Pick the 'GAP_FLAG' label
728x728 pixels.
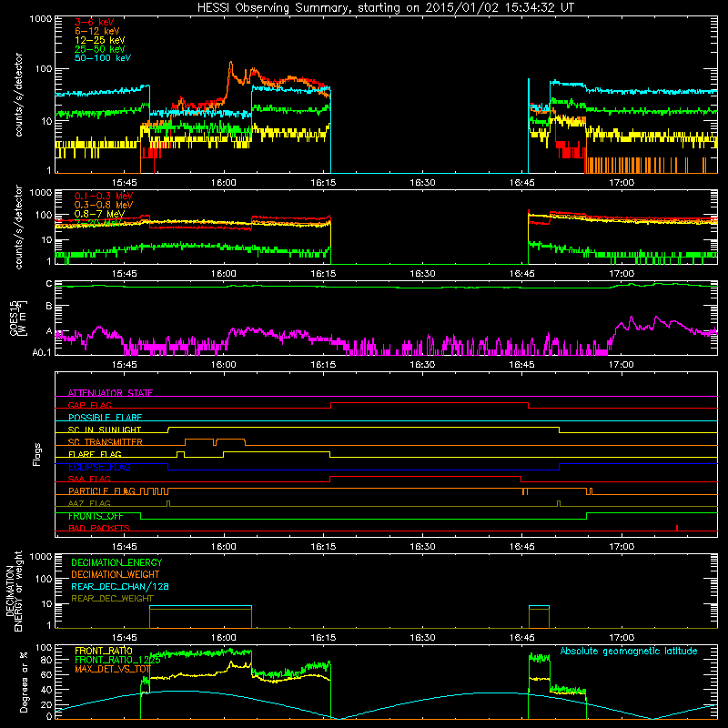point(90,405)
